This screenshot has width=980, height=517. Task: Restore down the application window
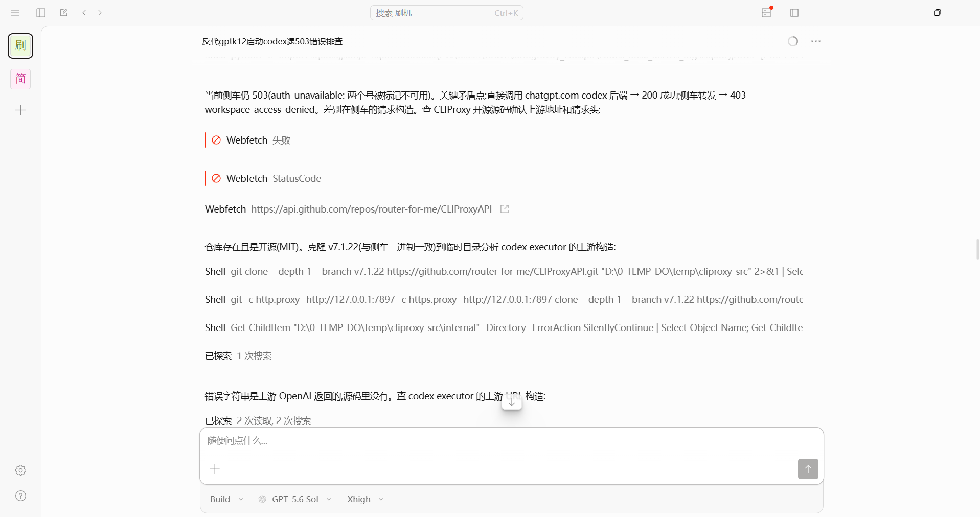click(x=937, y=13)
